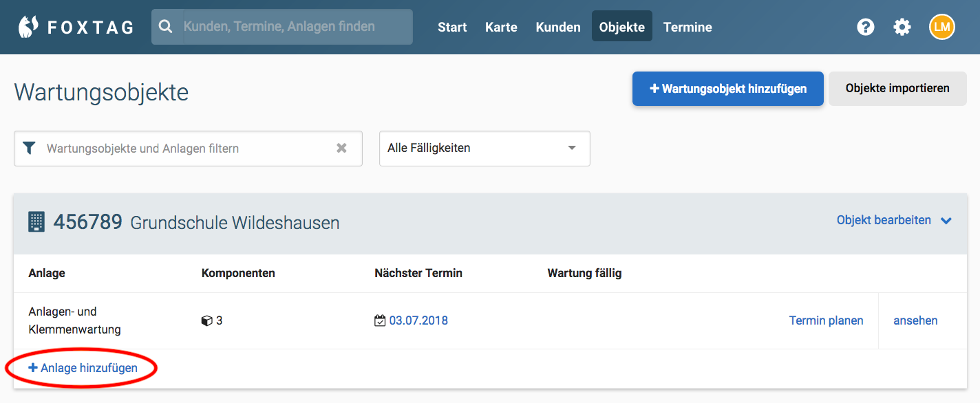Select the Objekte menu item
Screen dimensions: 980x403
point(622,27)
